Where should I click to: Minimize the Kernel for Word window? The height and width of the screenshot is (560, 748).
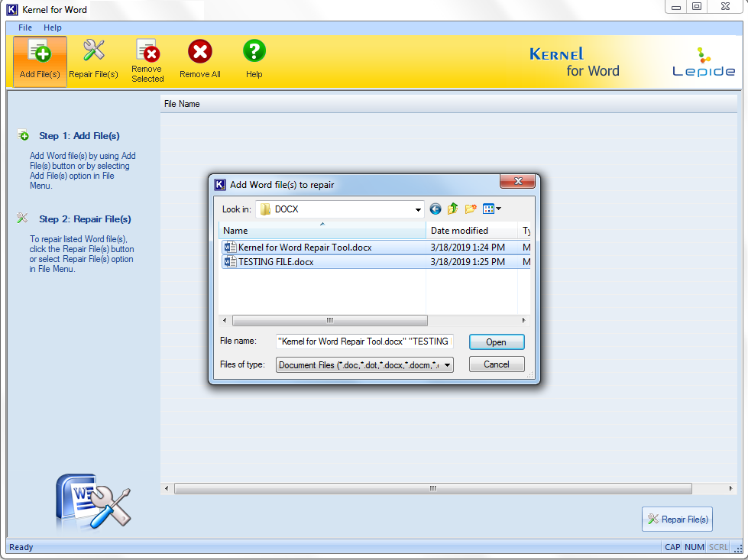tap(676, 6)
